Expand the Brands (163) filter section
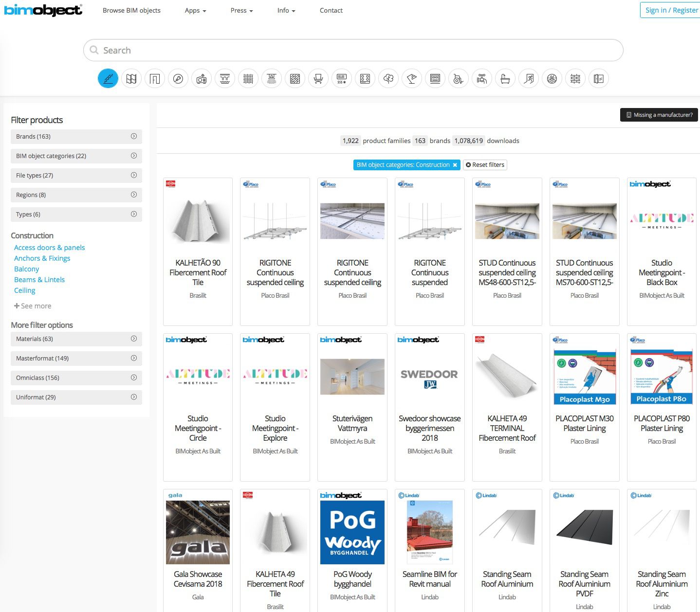 pos(76,136)
